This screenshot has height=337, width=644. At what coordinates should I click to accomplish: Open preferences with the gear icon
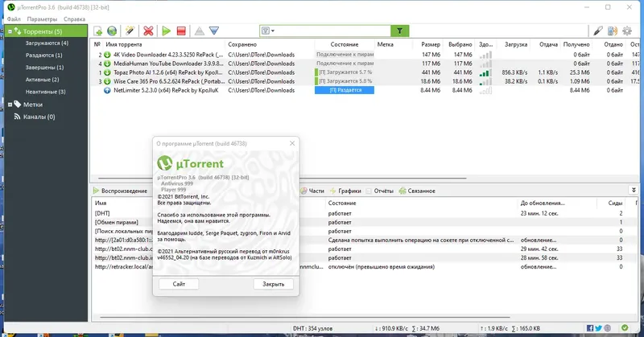coord(627,31)
